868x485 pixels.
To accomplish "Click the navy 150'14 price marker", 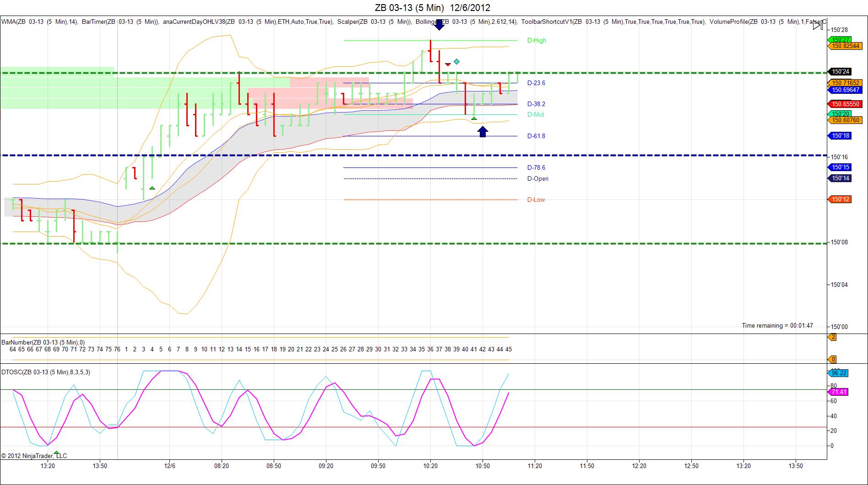I will pos(839,178).
